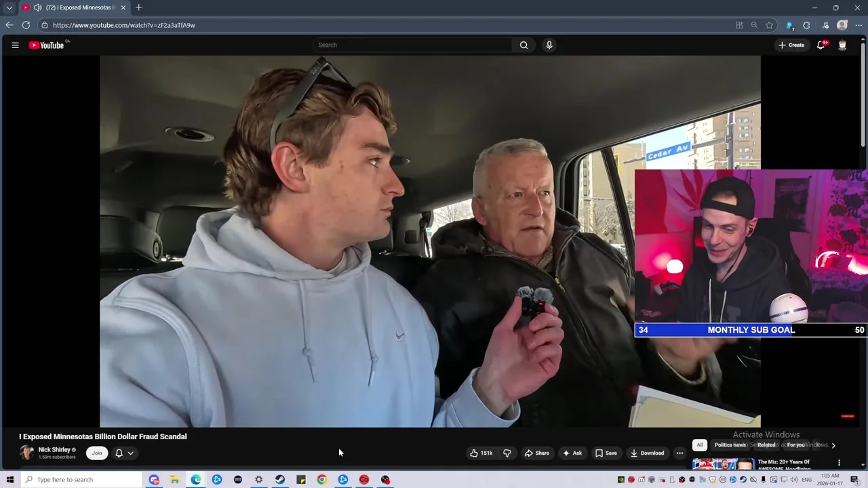
Task: Click the address bar URL
Action: [124, 25]
